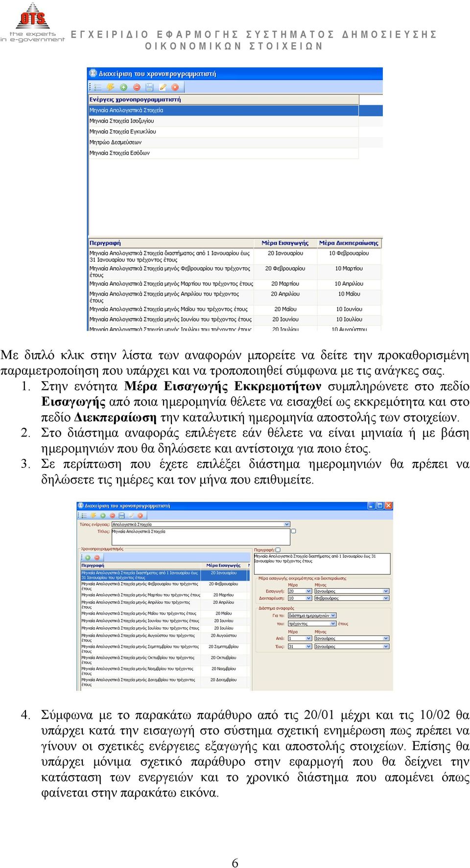
Task: Click the red cancel icon in lower window toolbar
Action: (x=140, y=515)
